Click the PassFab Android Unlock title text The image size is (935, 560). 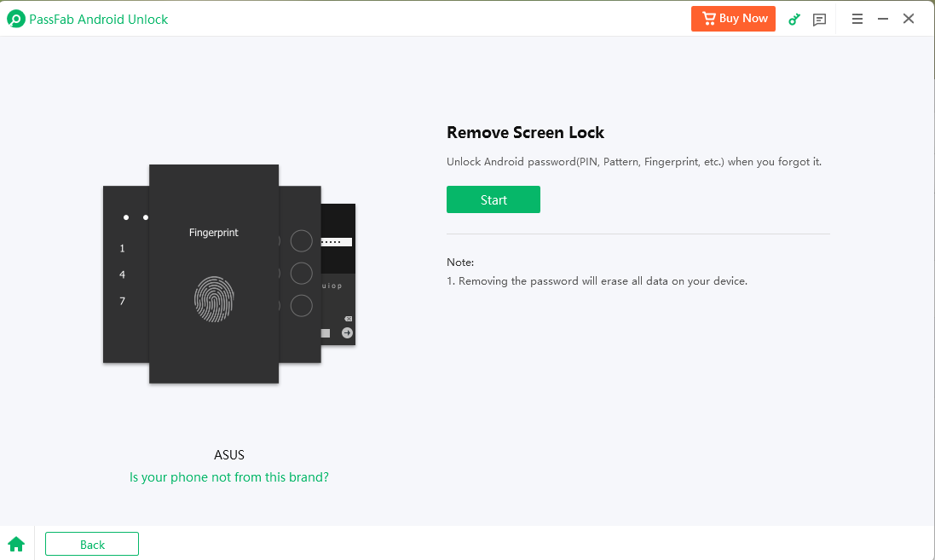(99, 19)
